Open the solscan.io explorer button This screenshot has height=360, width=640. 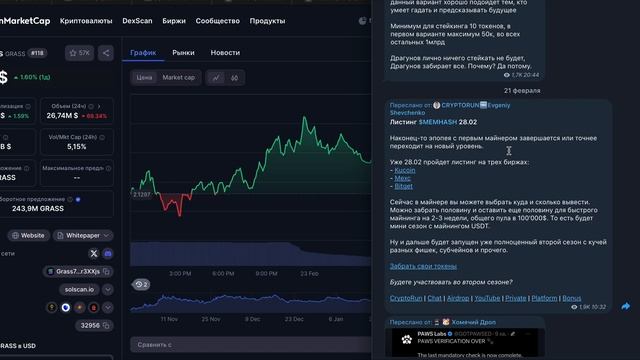[79, 289]
